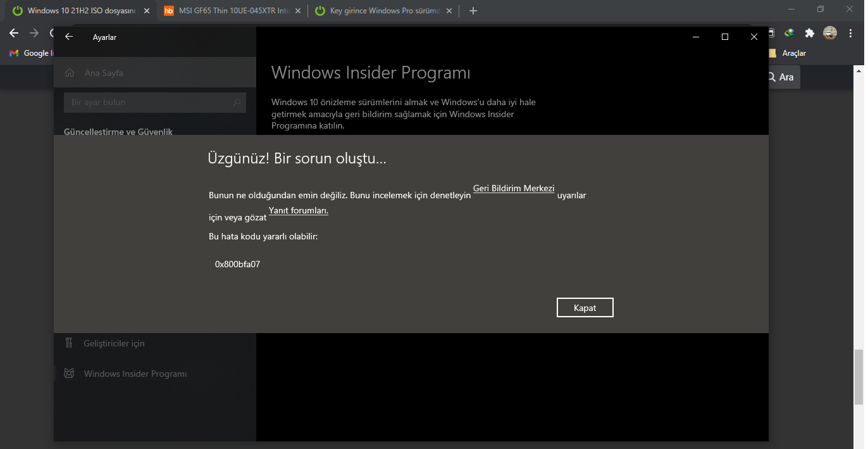Restore down the Chrome browser window

tap(821, 9)
